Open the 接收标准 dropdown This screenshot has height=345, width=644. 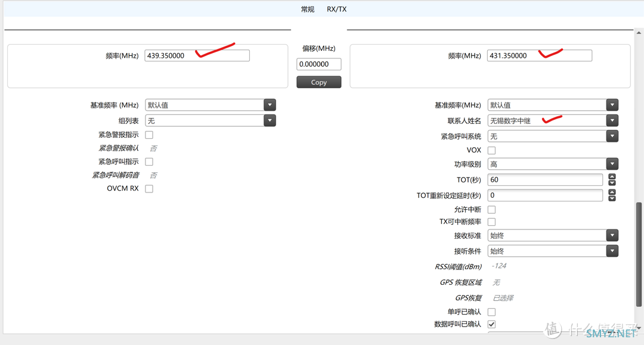(612, 235)
